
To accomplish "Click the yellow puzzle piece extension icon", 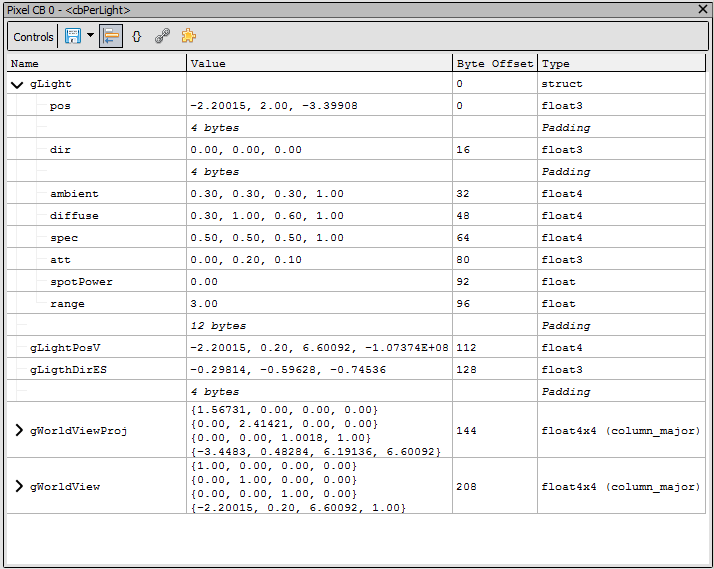I will [189, 36].
